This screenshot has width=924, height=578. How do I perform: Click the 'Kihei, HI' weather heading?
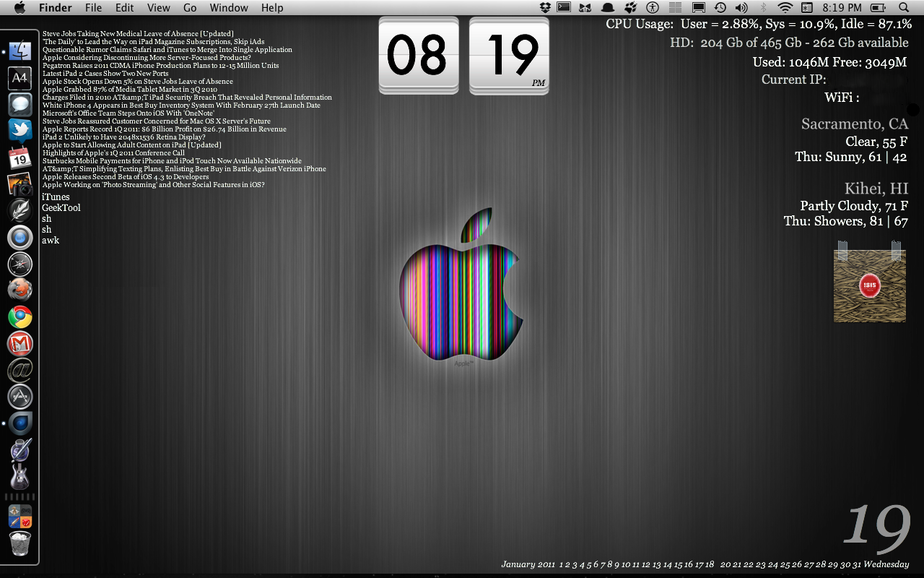tap(876, 189)
